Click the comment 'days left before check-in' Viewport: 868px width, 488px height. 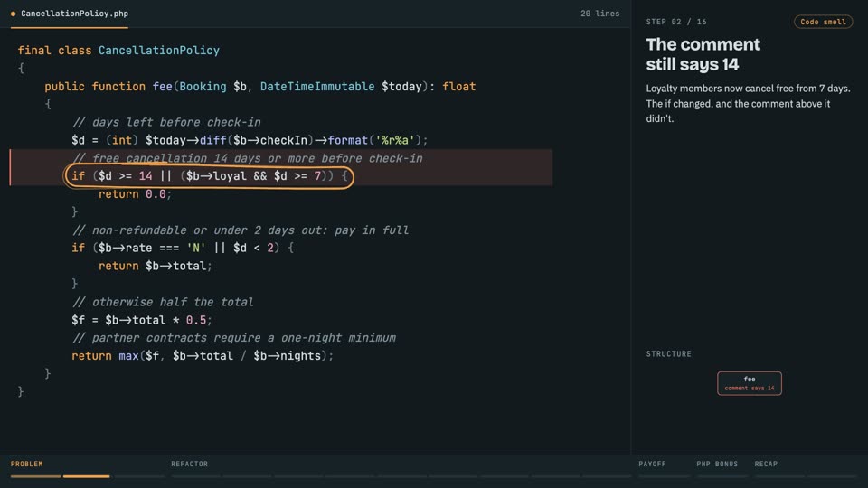click(x=166, y=122)
